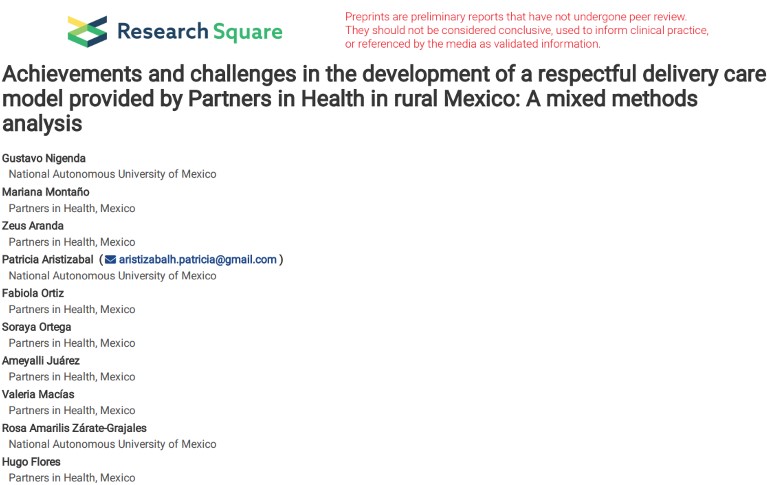The height and width of the screenshot is (485, 767).
Task: Click the affiliation under Gustavo Nigenda
Action: (x=113, y=174)
